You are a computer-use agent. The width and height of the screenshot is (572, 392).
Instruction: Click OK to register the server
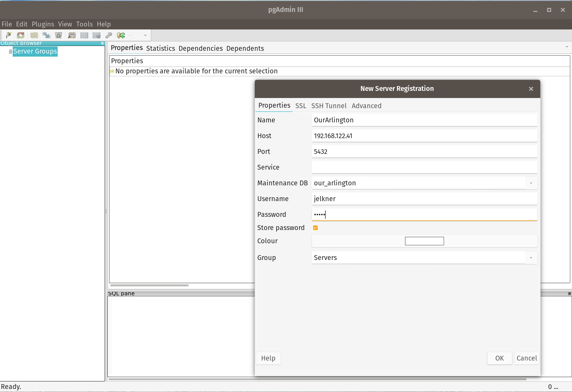[x=500, y=358]
